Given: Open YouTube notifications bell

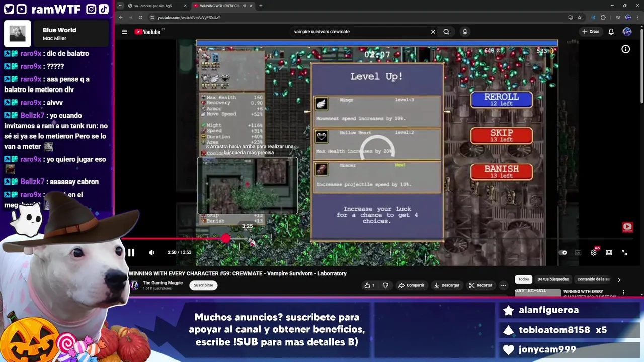Looking at the screenshot, I should click(611, 32).
